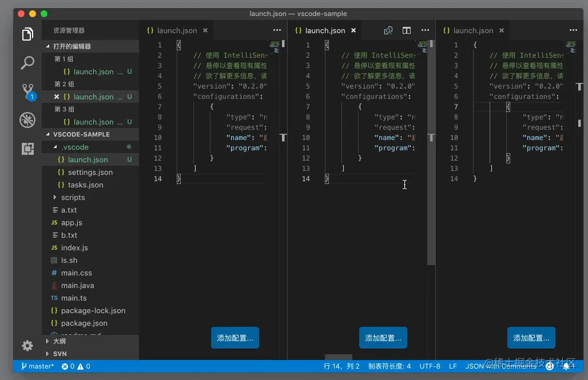Screen dimensions: 588x380
Task: Click the Open Changes icon in second editor group
Action: tap(388, 30)
